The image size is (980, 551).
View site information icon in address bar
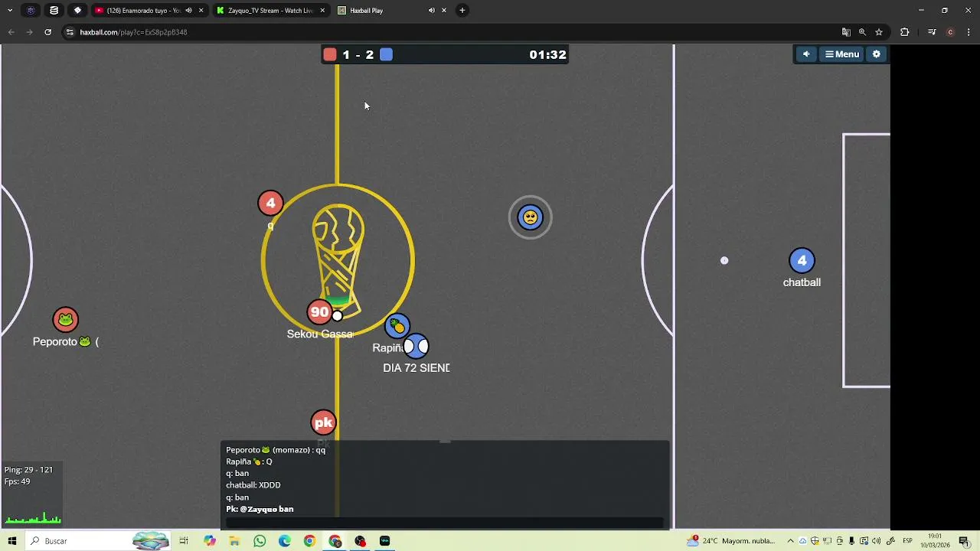70,32
